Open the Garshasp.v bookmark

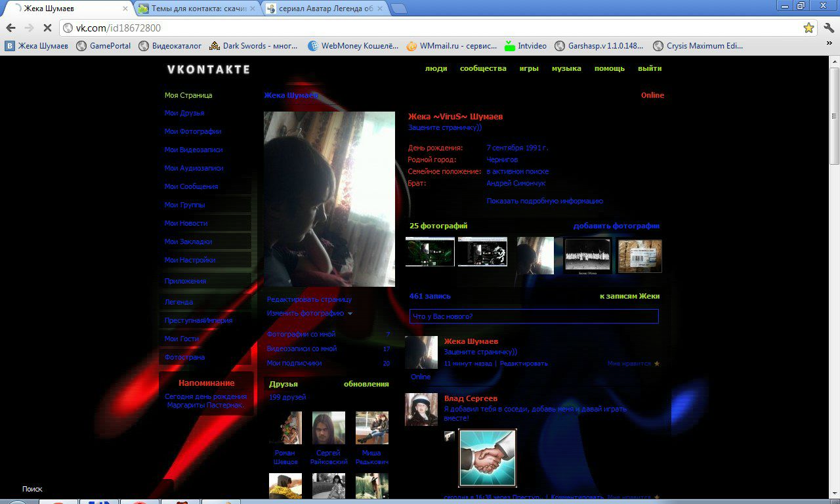(x=599, y=46)
